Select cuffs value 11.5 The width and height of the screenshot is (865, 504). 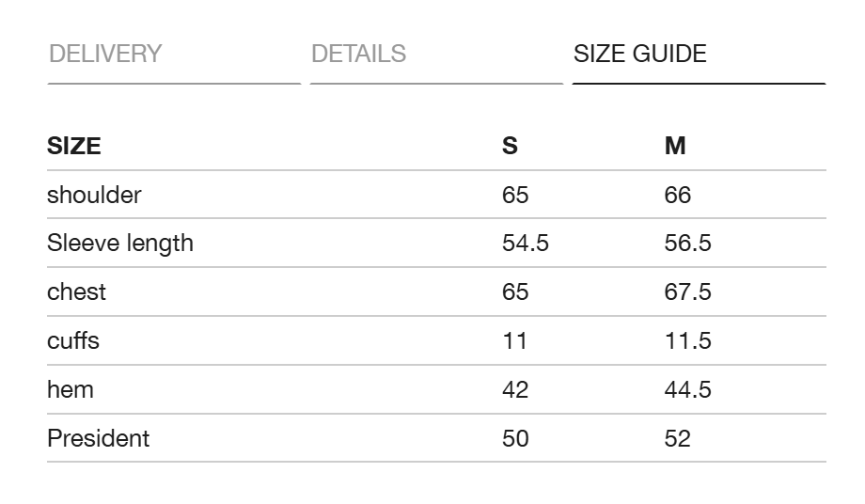688,340
